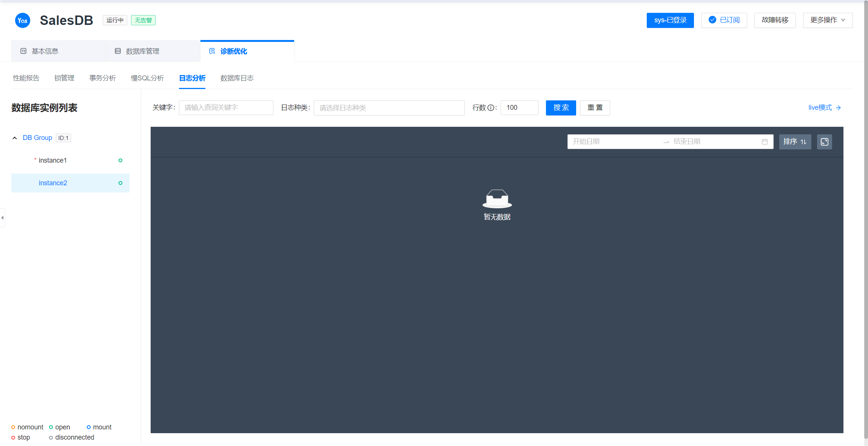Switch to the 数据库管理 tab
This screenshot has height=446, width=868.
pos(142,51)
